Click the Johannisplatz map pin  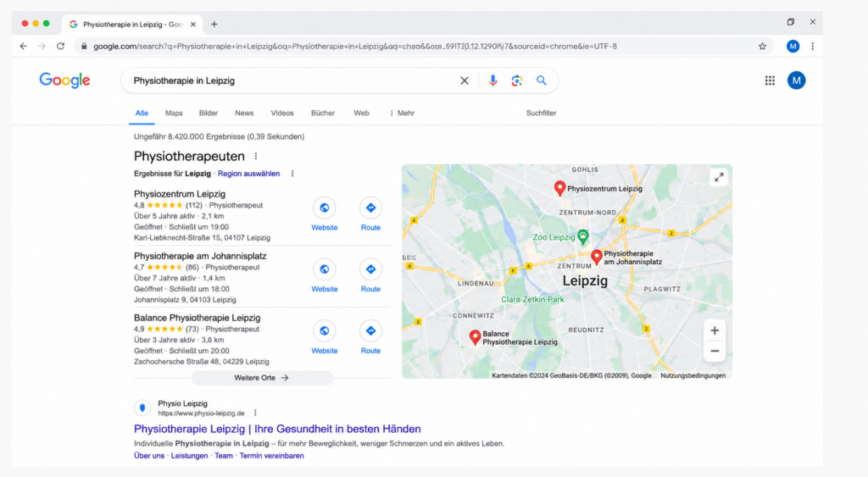596,258
